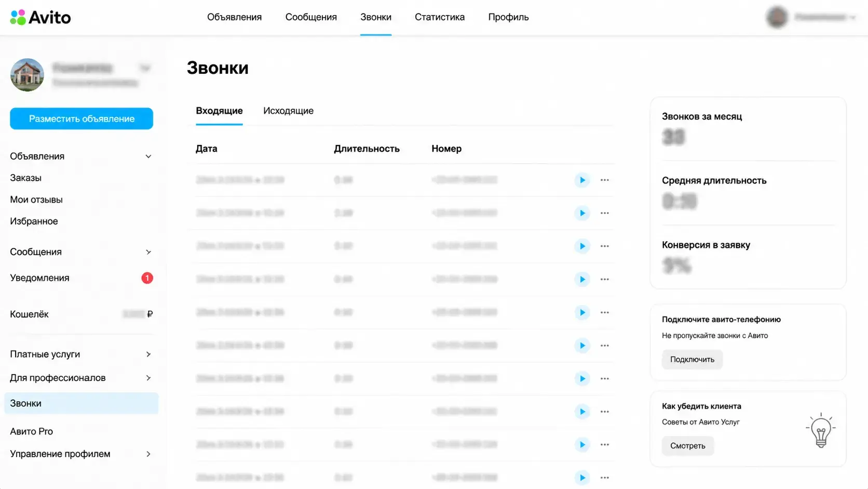Viewport: 868px width, 489px height.
Task: Click the Средняя длительность statistic label
Action: pyautogui.click(x=714, y=181)
